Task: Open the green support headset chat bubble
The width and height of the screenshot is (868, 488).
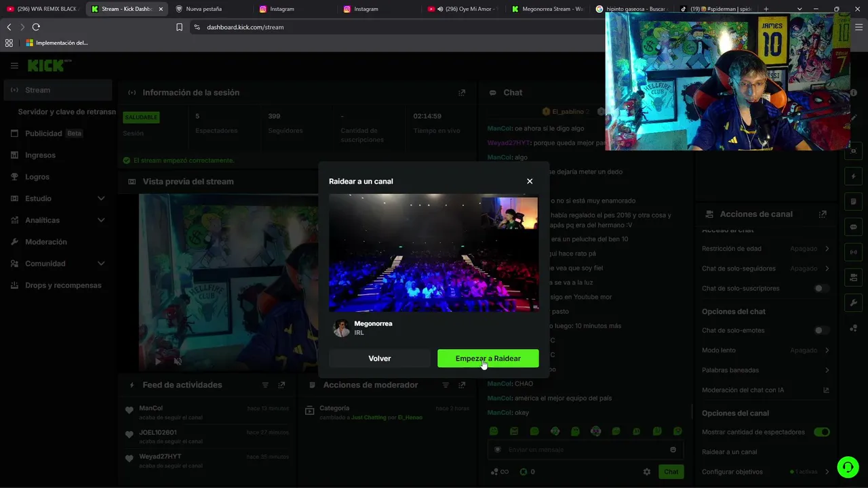Action: (x=847, y=467)
